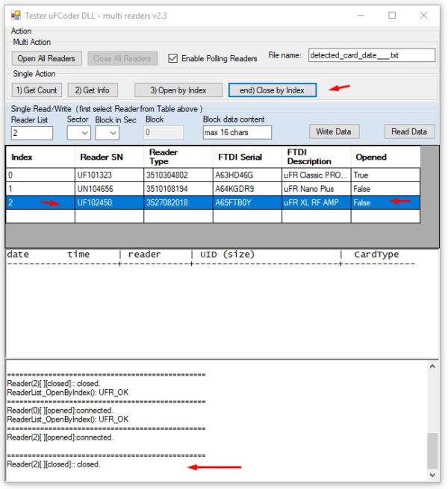448x489 pixels.
Task: Click the 1) Get Count button
Action: click(x=37, y=90)
